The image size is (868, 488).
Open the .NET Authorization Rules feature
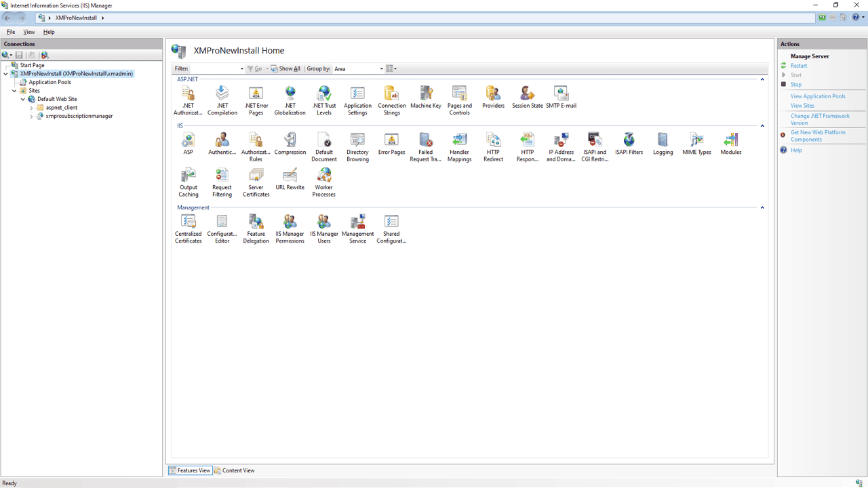188,100
